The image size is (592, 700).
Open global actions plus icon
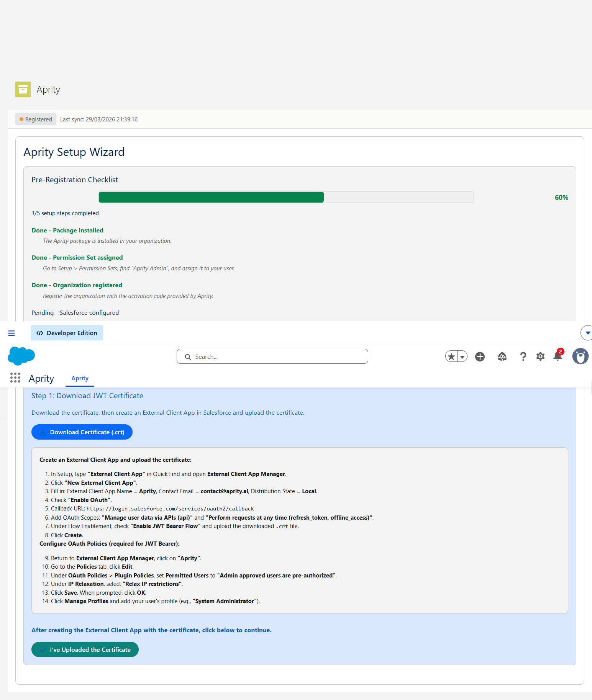480,357
